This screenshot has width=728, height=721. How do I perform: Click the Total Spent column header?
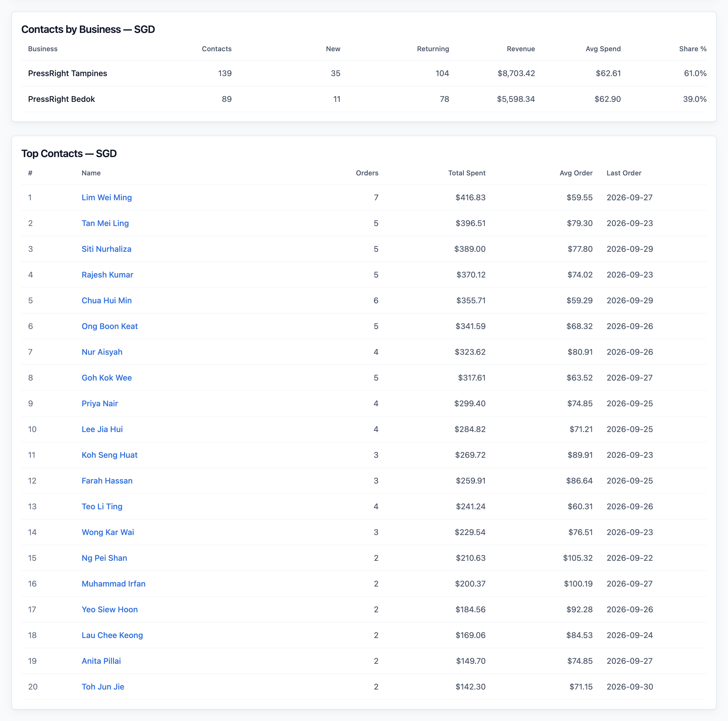point(466,173)
